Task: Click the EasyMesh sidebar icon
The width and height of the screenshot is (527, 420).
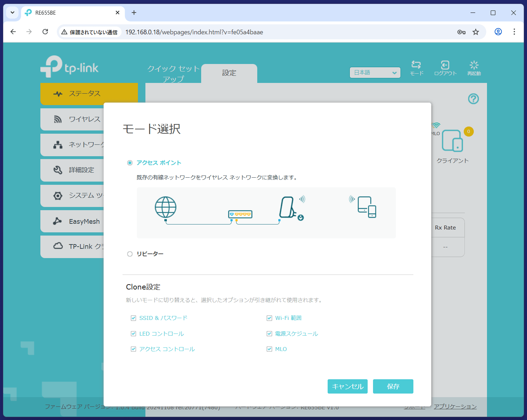Action: [58, 221]
